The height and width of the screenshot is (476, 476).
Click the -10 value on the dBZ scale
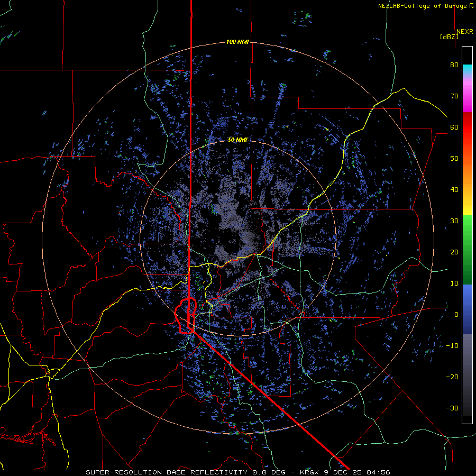[x=452, y=345]
